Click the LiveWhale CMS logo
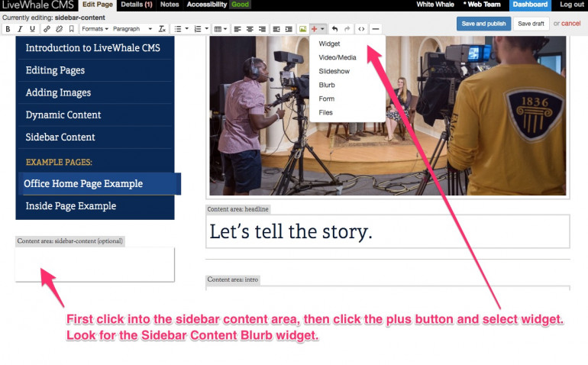 point(38,5)
